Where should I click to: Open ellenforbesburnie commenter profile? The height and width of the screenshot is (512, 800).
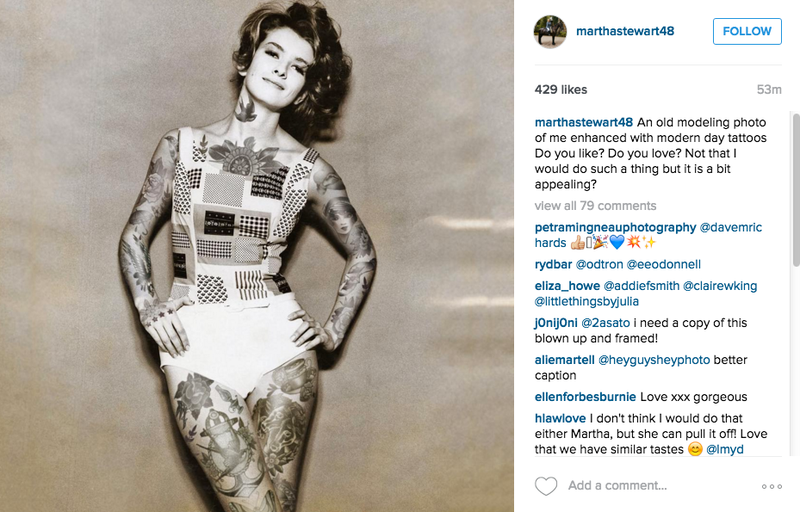click(x=585, y=397)
